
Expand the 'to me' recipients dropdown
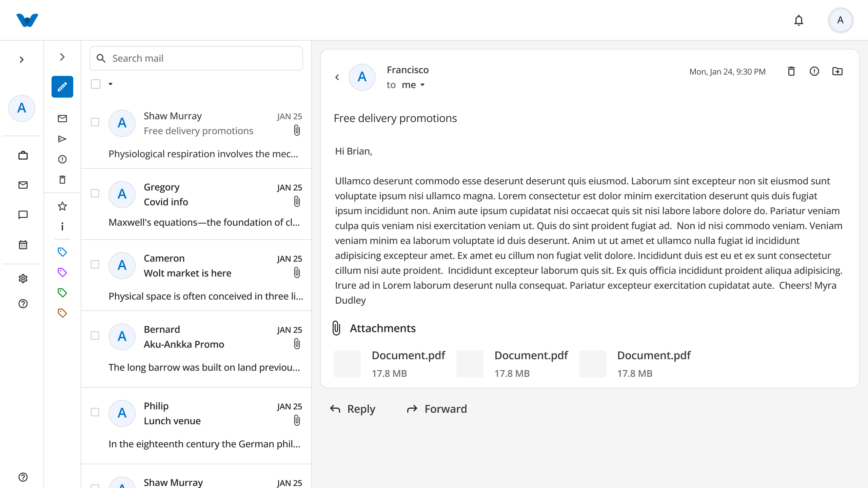(422, 85)
